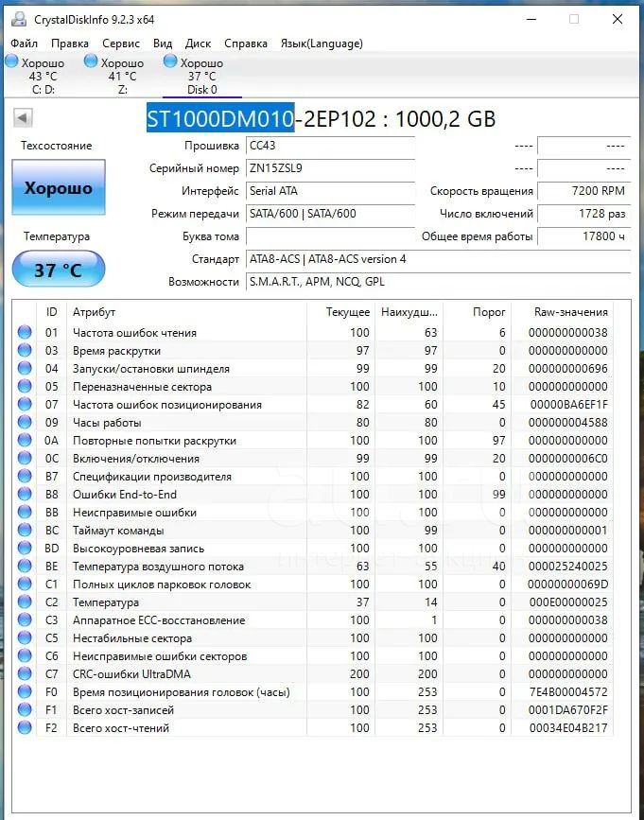
Task: Click status orb for Z: disk
Action: click(x=91, y=61)
